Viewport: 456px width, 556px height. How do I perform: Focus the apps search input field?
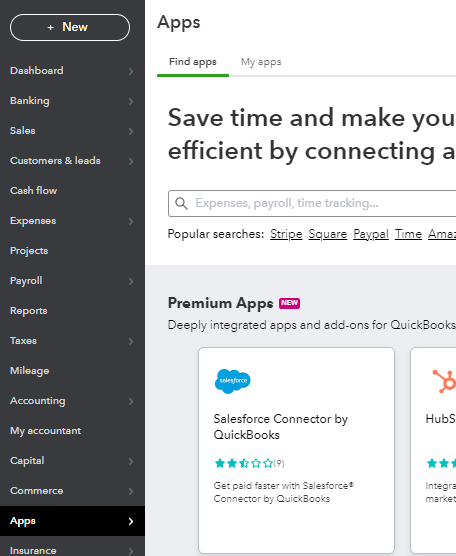click(312, 204)
